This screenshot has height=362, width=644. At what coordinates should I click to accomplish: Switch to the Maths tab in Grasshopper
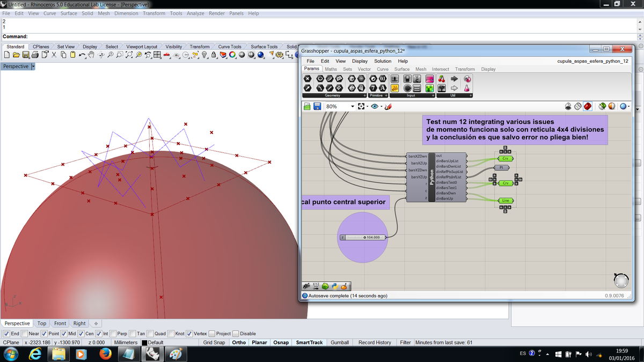click(331, 69)
